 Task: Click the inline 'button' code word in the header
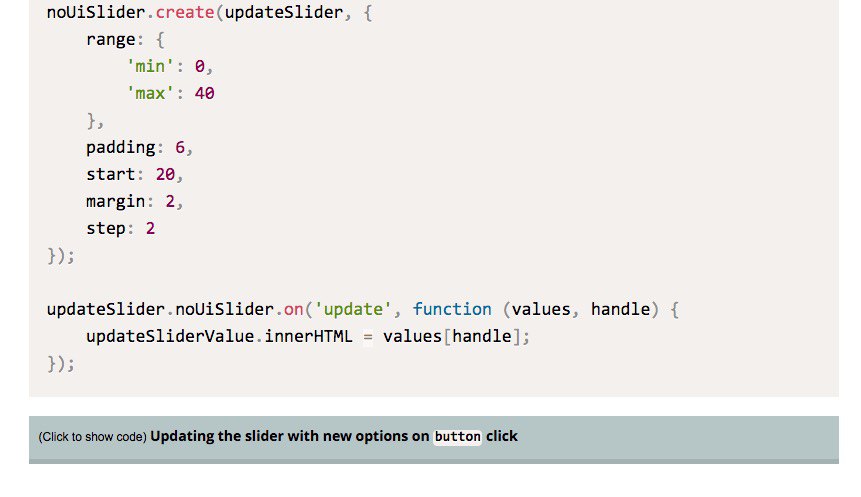pyautogui.click(x=457, y=437)
